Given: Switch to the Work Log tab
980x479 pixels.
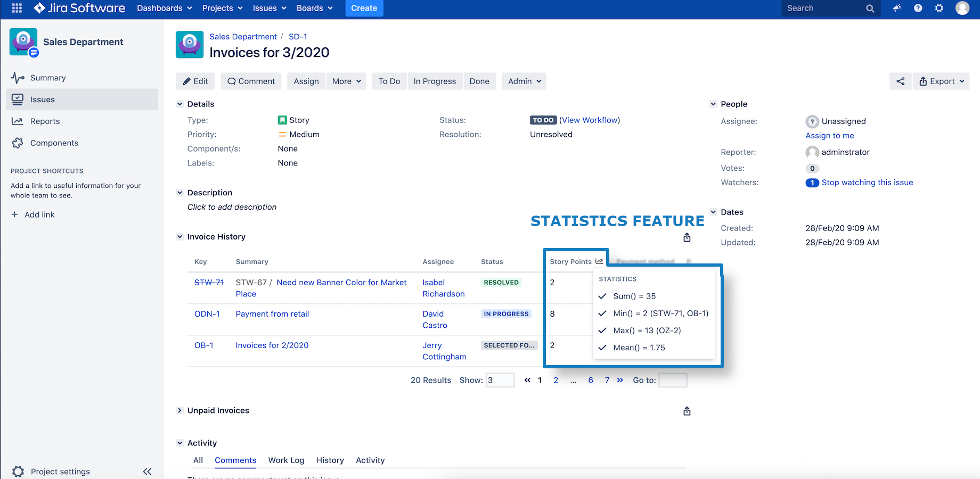Looking at the screenshot, I should [286, 460].
